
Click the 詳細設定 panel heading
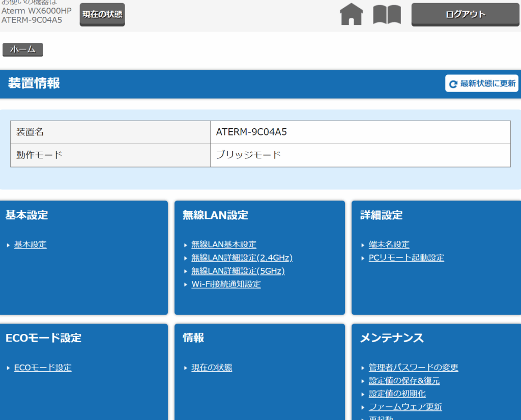tap(381, 215)
